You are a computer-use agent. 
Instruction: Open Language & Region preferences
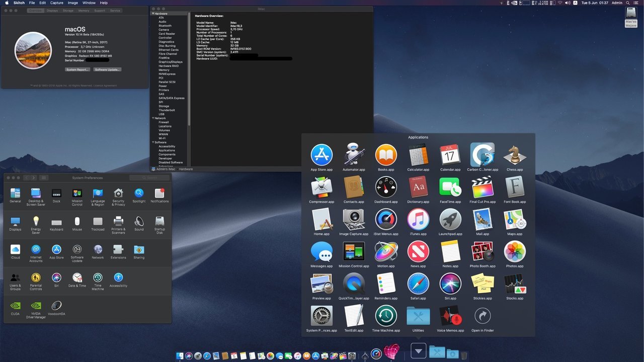tap(98, 197)
